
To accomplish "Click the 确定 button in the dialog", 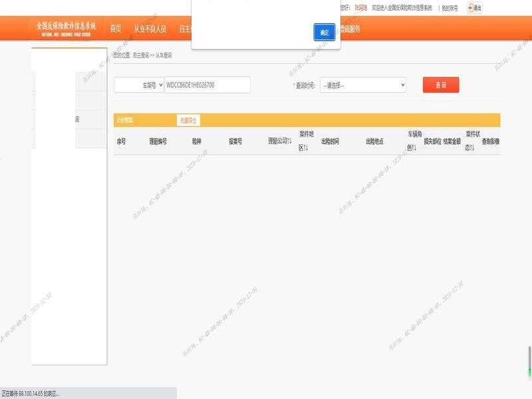I will point(324,33).
